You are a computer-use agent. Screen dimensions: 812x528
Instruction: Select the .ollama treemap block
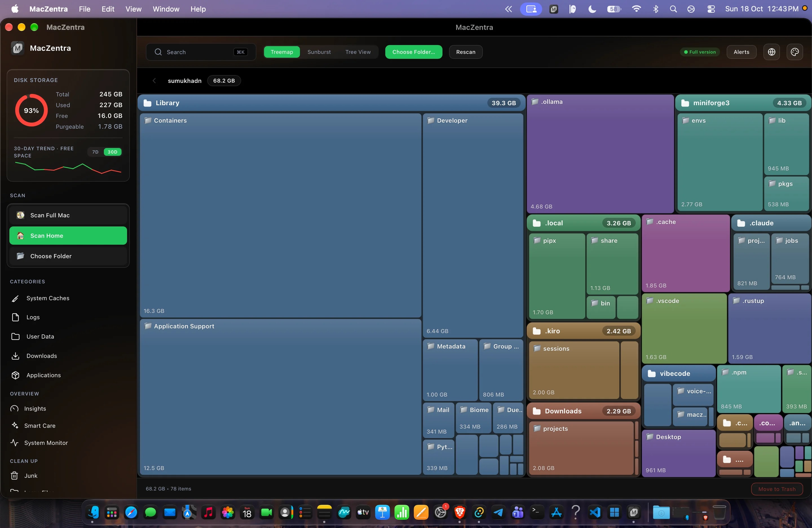(x=600, y=154)
